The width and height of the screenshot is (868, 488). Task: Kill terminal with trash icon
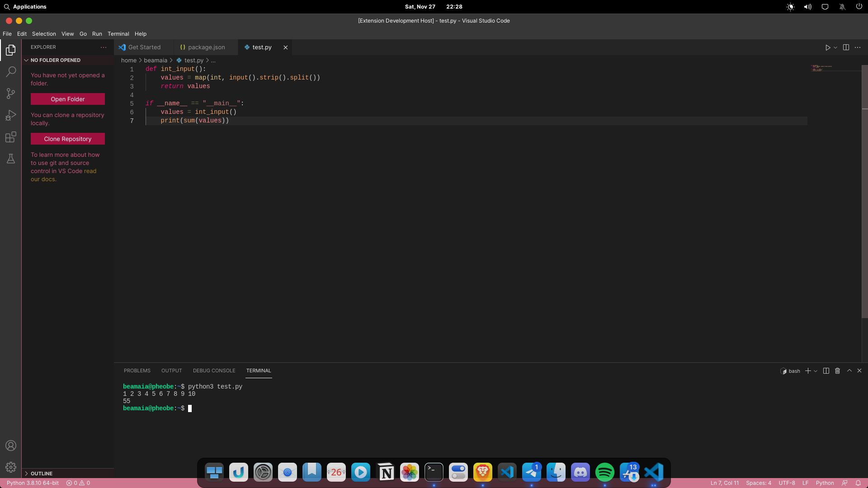pyautogui.click(x=837, y=371)
